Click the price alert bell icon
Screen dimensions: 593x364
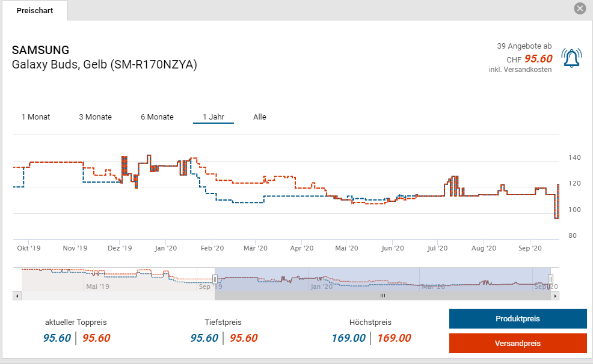pos(571,58)
